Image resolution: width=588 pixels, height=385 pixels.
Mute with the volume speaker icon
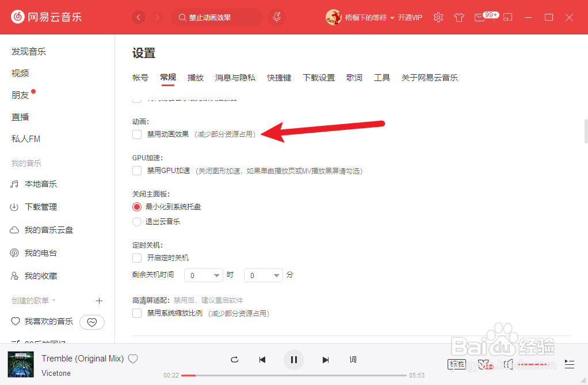click(x=508, y=364)
